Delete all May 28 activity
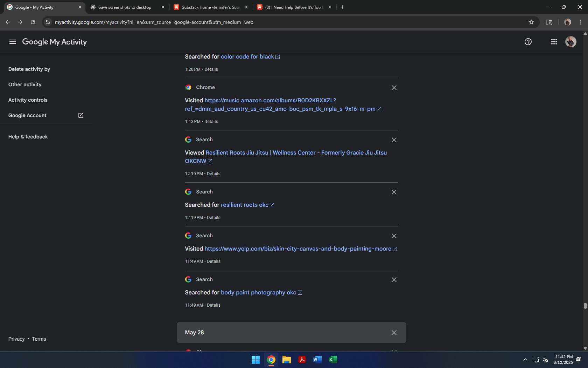The image size is (588, 368). [394, 333]
